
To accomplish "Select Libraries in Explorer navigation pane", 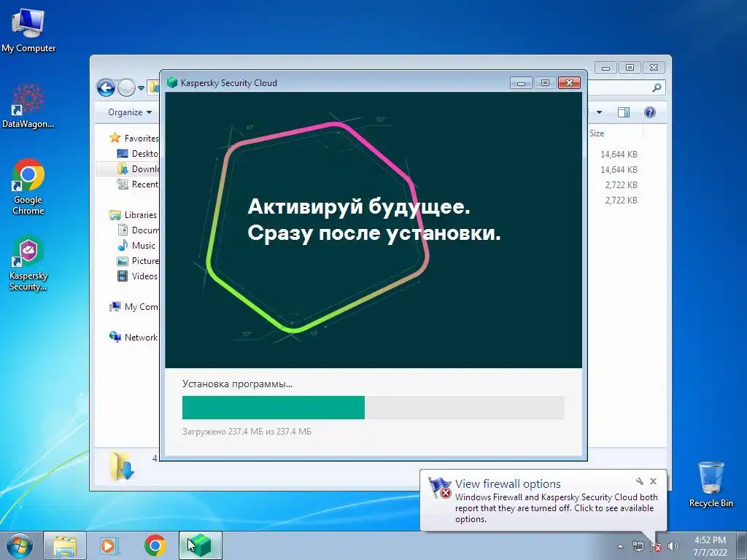I will pyautogui.click(x=133, y=215).
